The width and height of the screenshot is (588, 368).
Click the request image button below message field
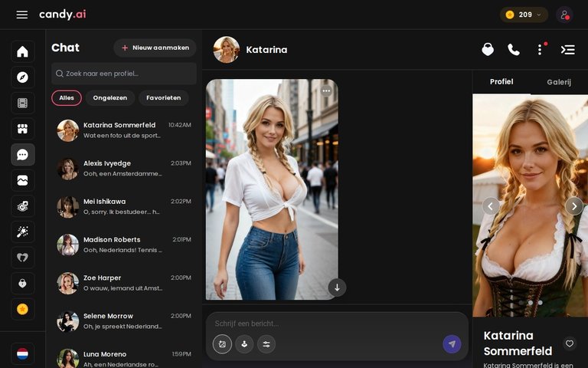coord(222,344)
